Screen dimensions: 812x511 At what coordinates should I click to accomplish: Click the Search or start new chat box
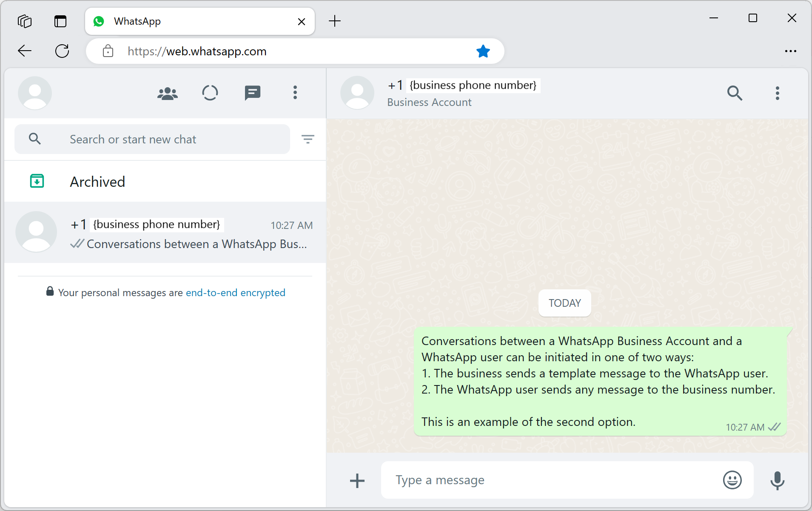[152, 139]
